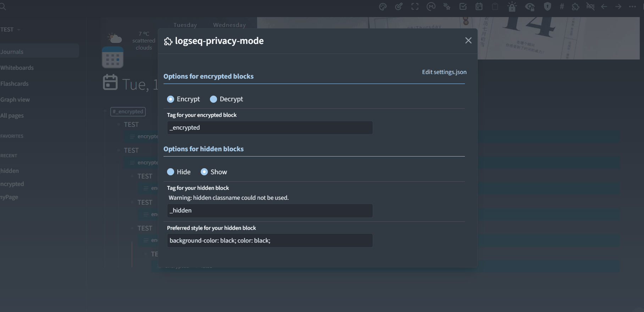The width and height of the screenshot is (644, 312).
Task: Click the 'scattered clouds' weather text
Action: click(x=144, y=44)
